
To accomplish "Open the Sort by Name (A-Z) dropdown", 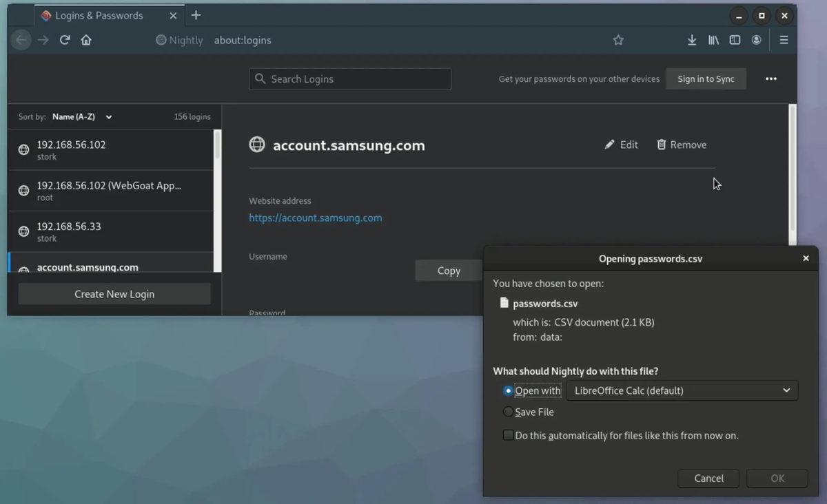I will pyautogui.click(x=81, y=116).
